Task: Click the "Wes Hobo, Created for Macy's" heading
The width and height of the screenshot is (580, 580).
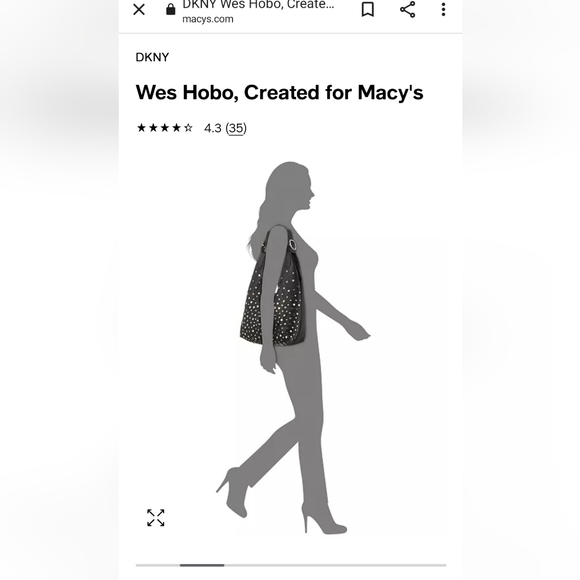Action: pos(279,92)
